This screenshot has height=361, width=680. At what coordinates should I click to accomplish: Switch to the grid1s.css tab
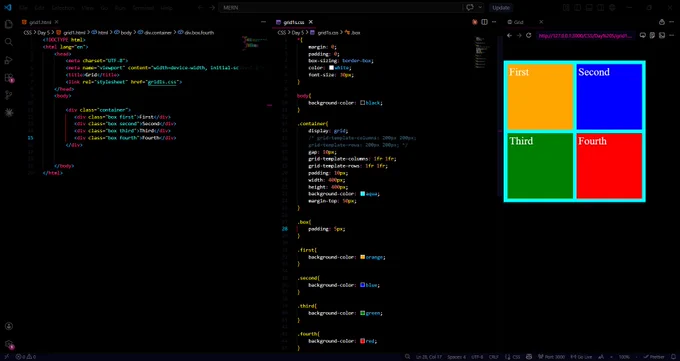click(x=294, y=22)
